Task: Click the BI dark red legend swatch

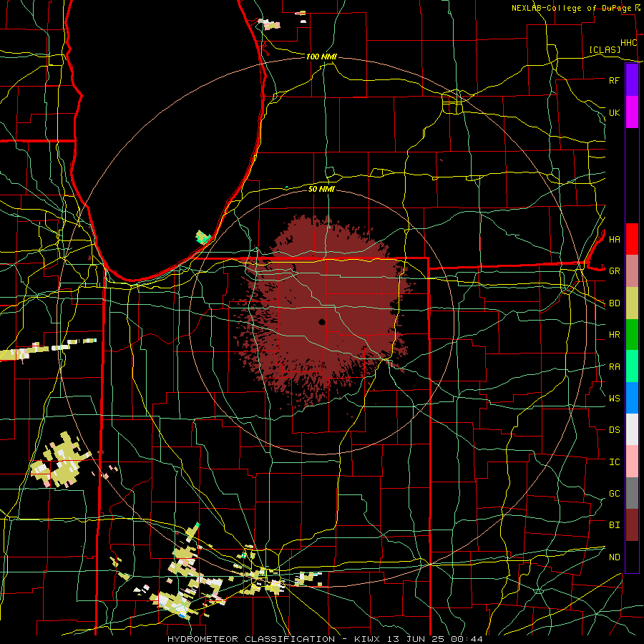Action: pyautogui.click(x=632, y=525)
